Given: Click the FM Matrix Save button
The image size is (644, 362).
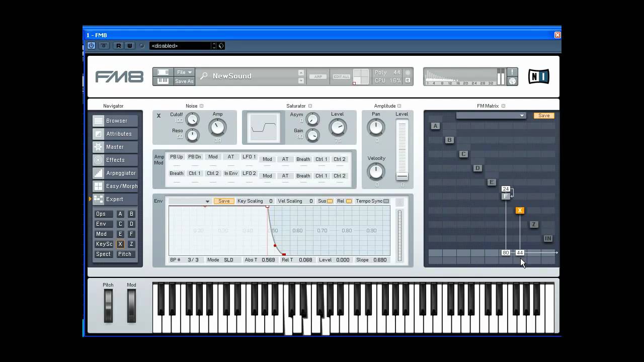Looking at the screenshot, I should pyautogui.click(x=544, y=116).
